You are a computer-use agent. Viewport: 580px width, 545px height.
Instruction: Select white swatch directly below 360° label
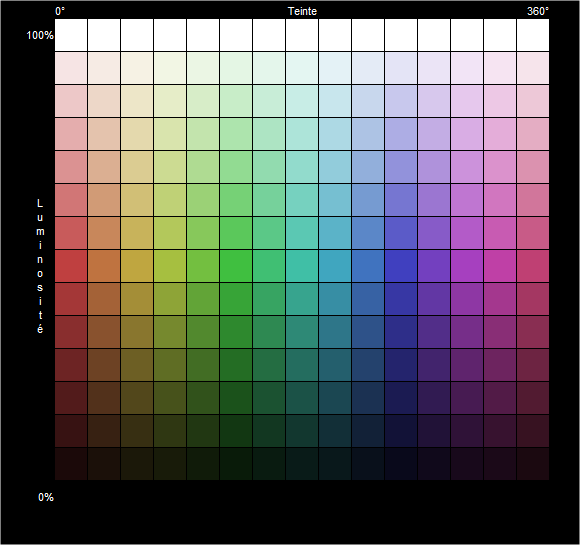pyautogui.click(x=533, y=35)
